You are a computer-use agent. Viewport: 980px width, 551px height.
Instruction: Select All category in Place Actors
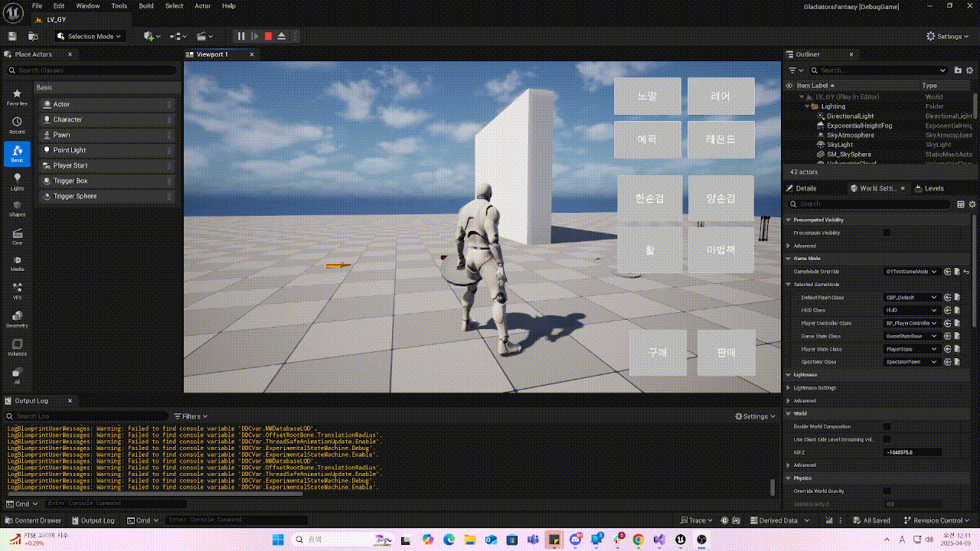pos(17,375)
